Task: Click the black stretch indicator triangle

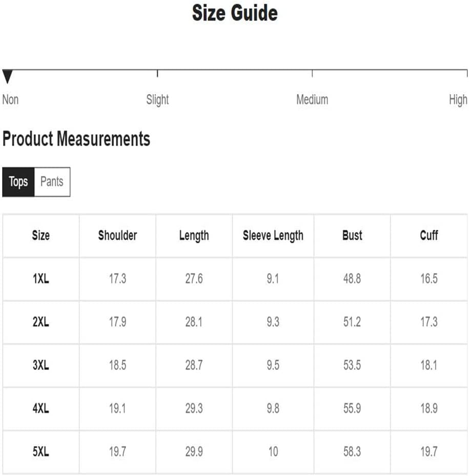Action: (x=8, y=76)
